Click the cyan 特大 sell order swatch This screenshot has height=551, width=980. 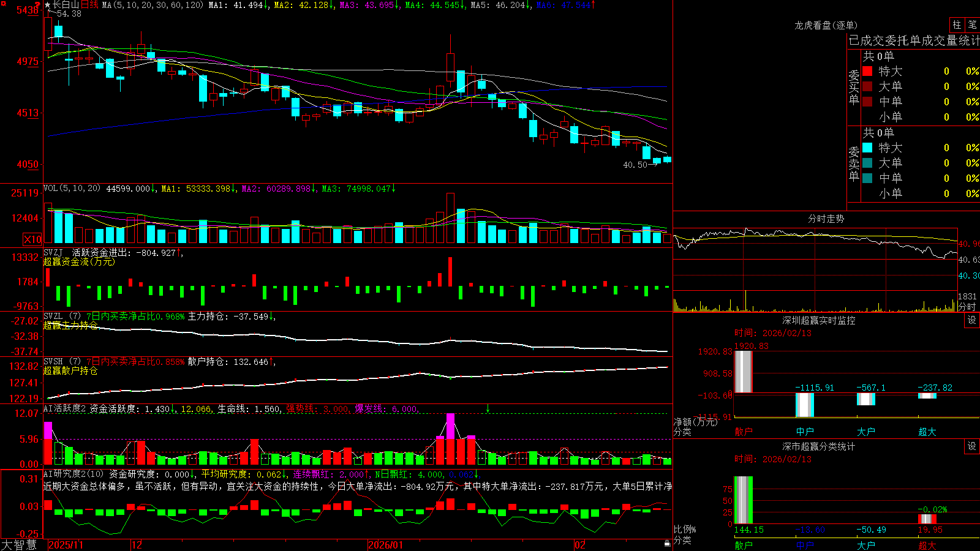867,148
